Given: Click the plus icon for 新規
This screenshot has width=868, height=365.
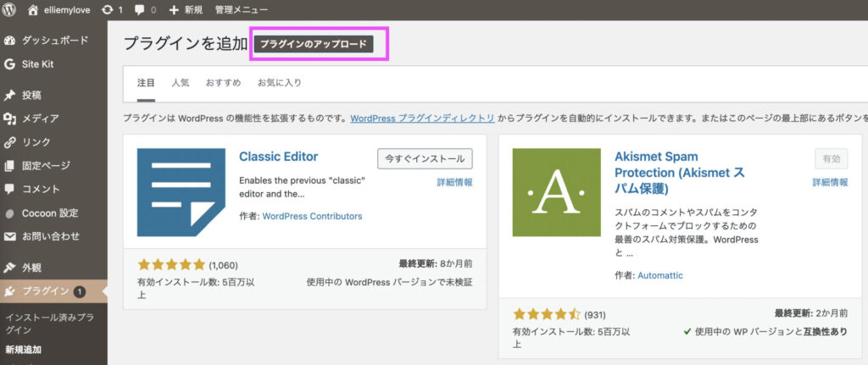Looking at the screenshot, I should pyautogui.click(x=174, y=9).
